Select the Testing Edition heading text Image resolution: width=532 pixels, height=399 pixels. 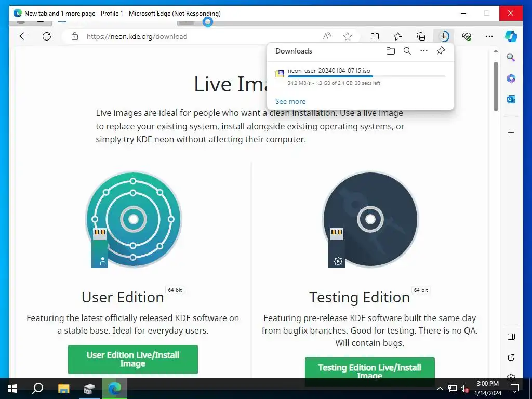(360, 297)
